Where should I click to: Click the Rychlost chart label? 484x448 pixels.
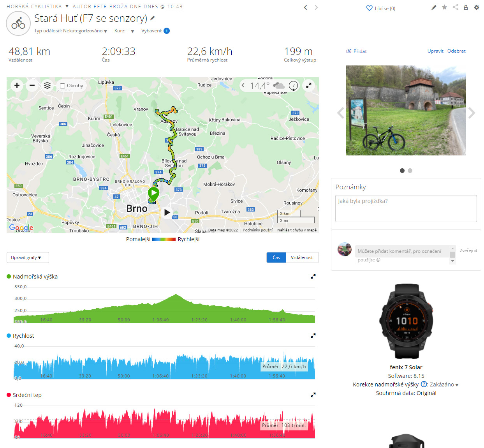23,336
